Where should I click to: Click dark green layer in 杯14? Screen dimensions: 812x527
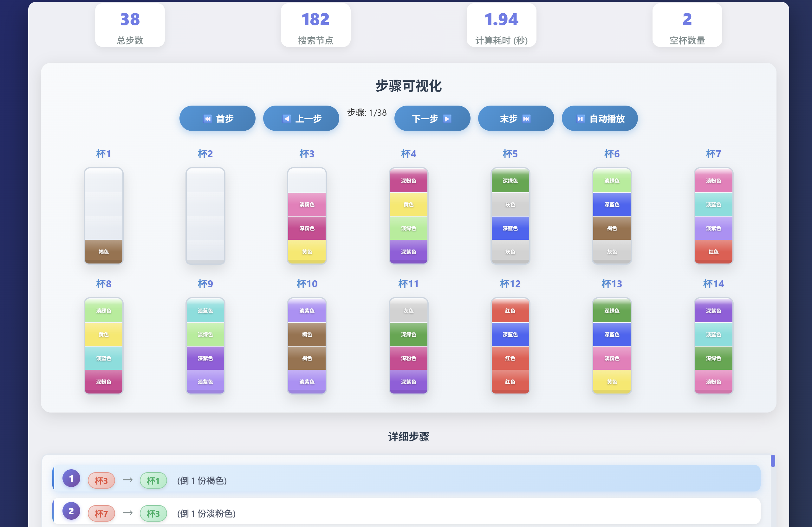(713, 358)
